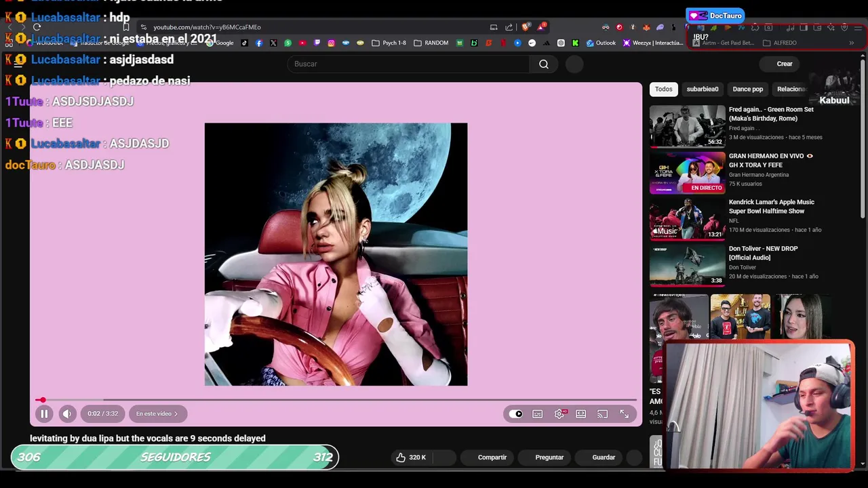Open Kendrick Lamar Halftime Show thumbnail
The image size is (868, 488).
pyautogui.click(x=688, y=219)
